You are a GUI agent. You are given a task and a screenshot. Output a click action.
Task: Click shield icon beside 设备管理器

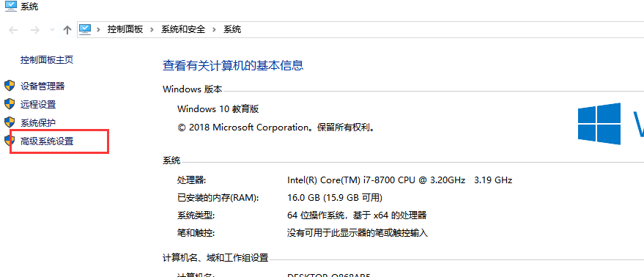(x=10, y=86)
